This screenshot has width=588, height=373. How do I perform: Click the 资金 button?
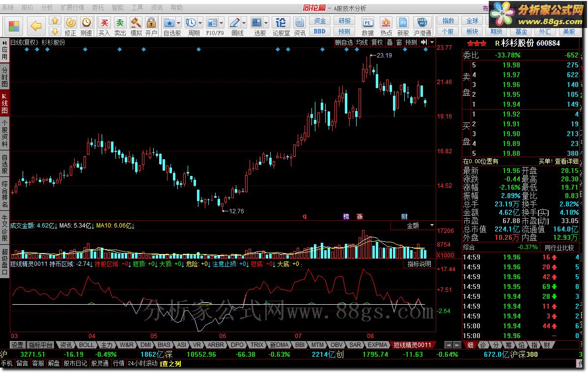(x=320, y=21)
